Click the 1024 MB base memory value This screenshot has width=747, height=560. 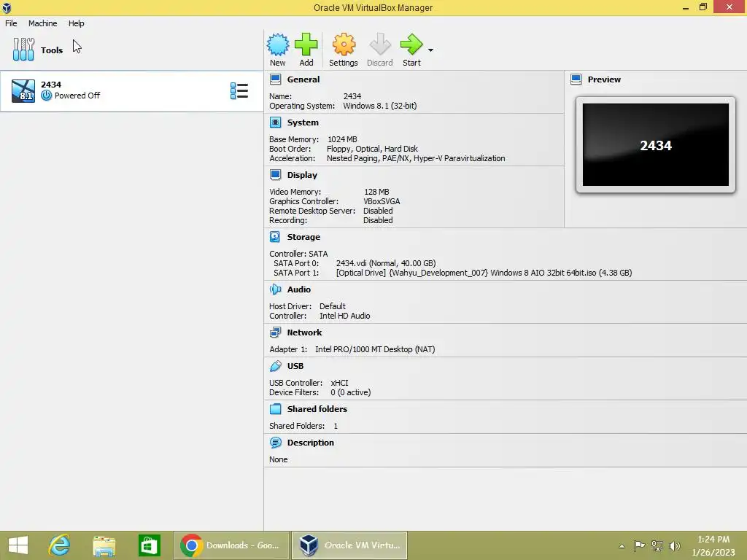click(342, 139)
